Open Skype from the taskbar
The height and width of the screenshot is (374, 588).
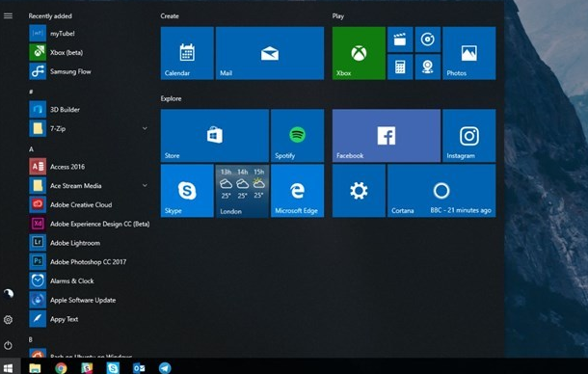point(113,368)
